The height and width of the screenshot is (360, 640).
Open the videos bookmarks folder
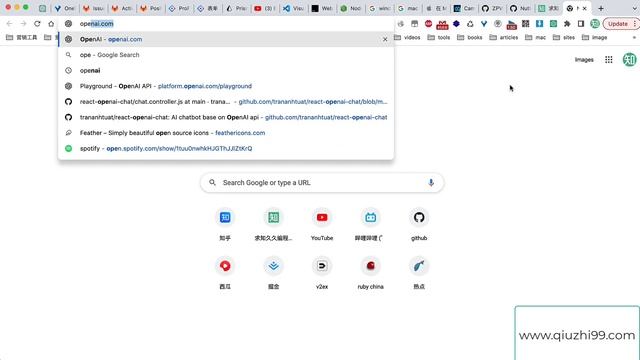pyautogui.click(x=407, y=38)
